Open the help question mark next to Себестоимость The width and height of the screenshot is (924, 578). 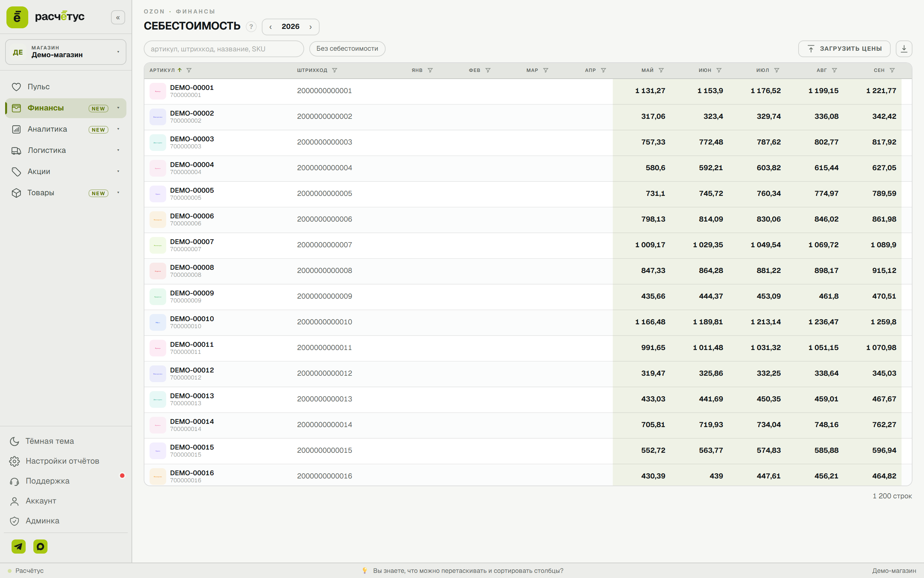[251, 27]
